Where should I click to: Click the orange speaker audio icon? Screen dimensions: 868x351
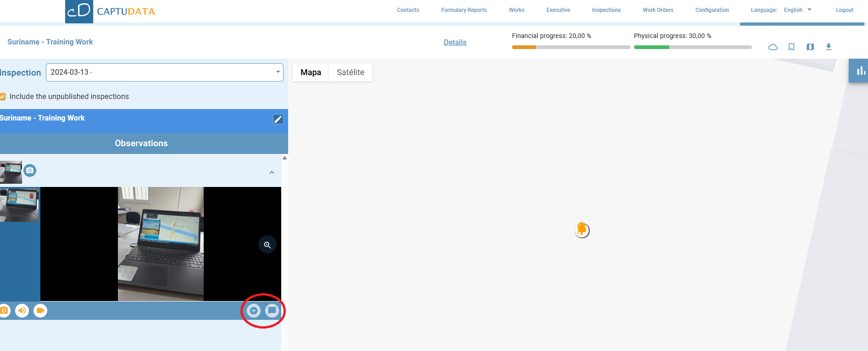click(22, 311)
